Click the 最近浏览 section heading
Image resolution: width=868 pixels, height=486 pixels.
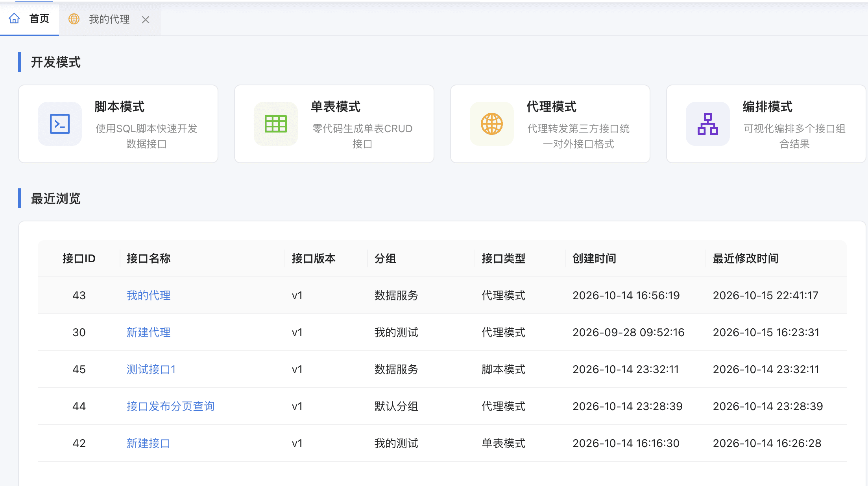coord(56,199)
